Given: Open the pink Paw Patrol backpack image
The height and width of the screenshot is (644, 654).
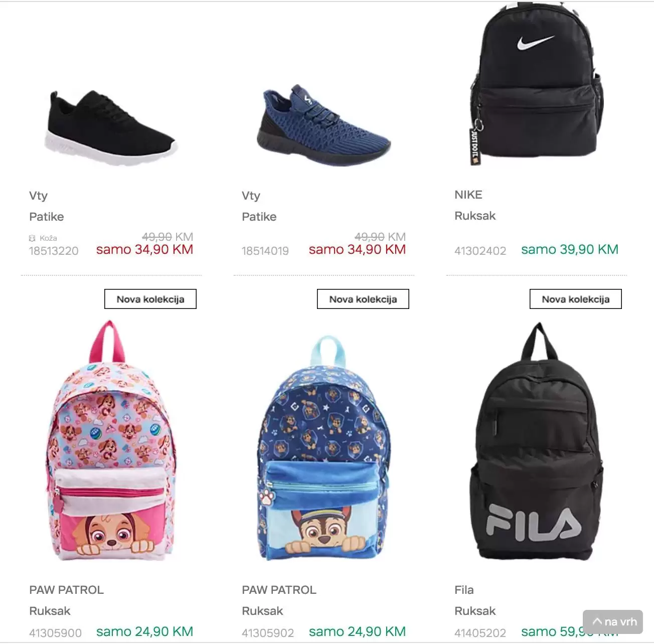Looking at the screenshot, I should pyautogui.click(x=111, y=440).
